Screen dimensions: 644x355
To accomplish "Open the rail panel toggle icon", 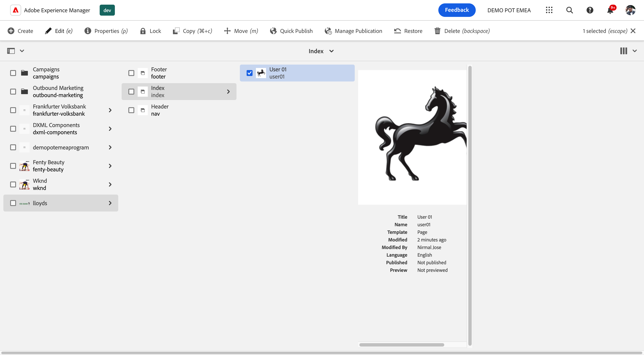I will [11, 51].
